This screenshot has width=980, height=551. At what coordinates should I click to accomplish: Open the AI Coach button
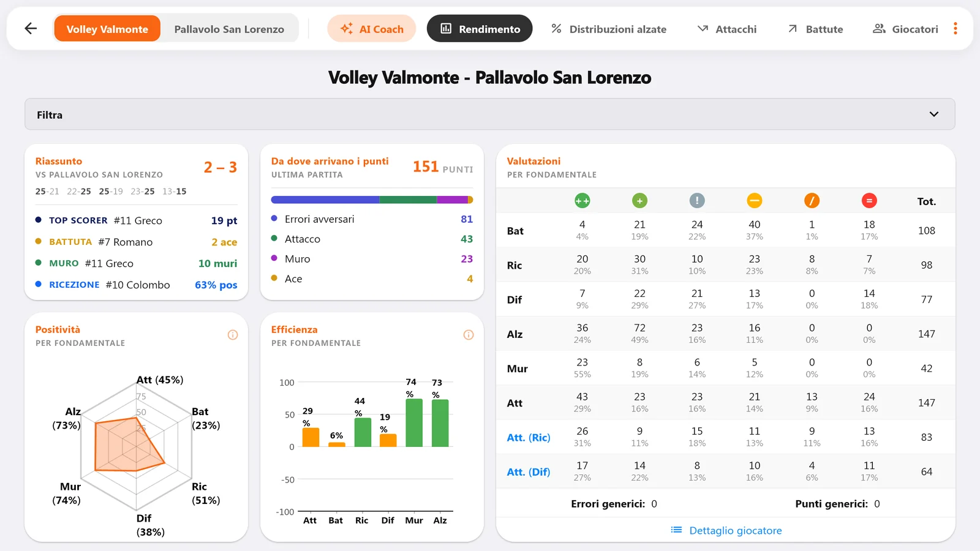click(x=372, y=29)
